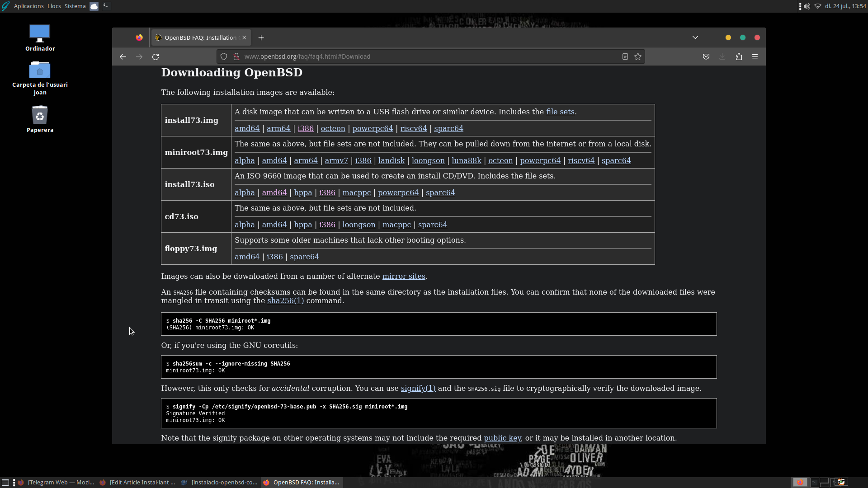Click the mirror sites hyperlink
This screenshot has width=868, height=488.
point(404,276)
